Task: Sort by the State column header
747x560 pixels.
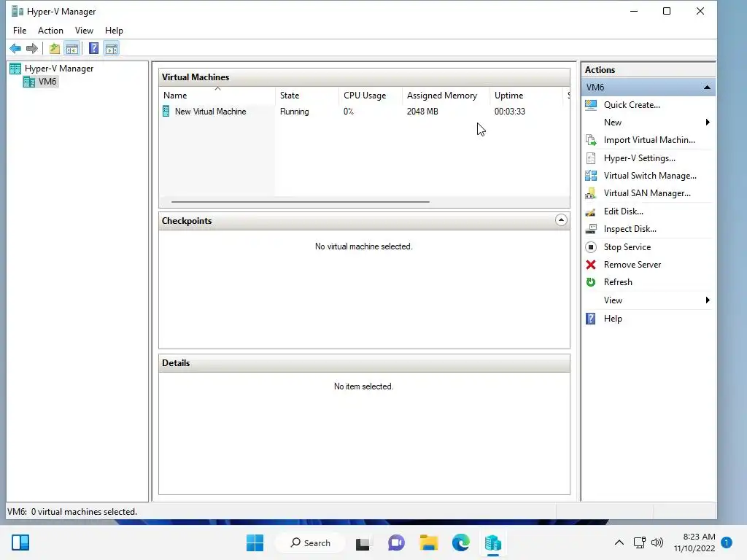Action: (x=306, y=96)
